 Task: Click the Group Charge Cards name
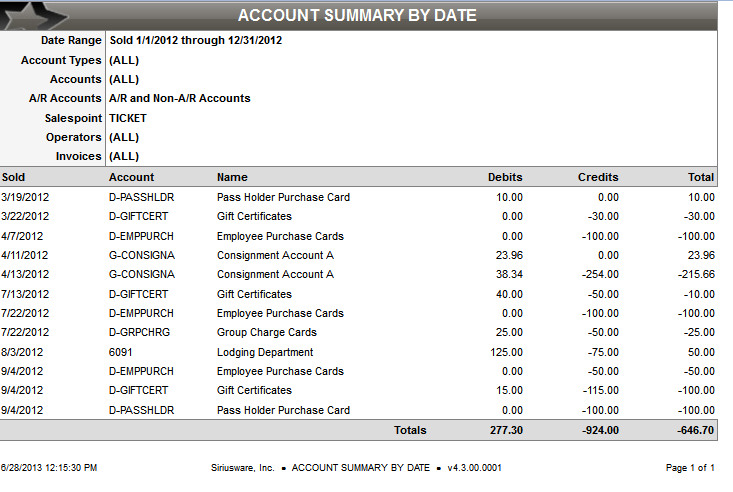coord(267,333)
